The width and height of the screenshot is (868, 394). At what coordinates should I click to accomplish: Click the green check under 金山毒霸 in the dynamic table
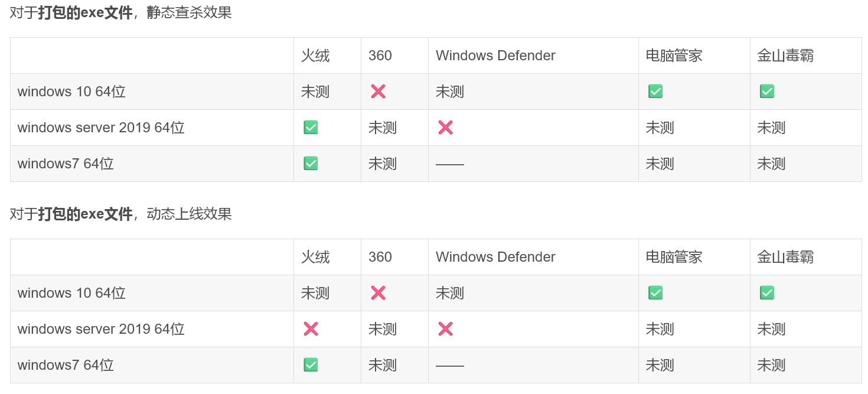766,293
